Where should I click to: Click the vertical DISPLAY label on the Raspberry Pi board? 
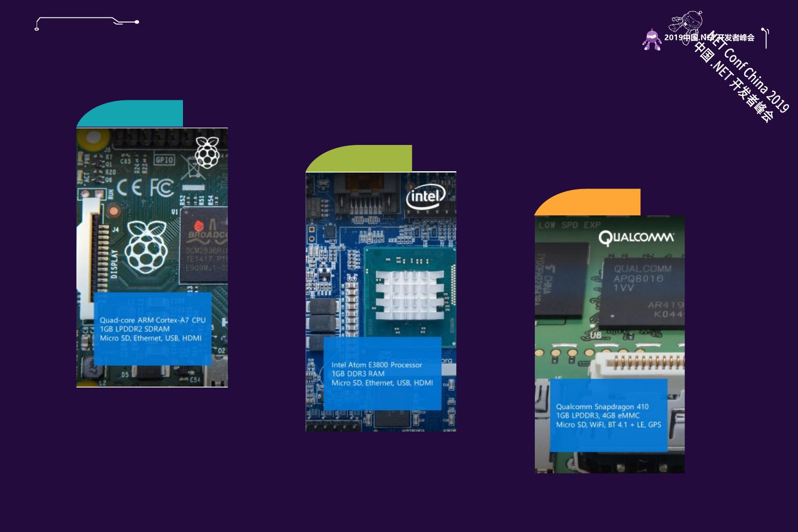click(x=114, y=263)
